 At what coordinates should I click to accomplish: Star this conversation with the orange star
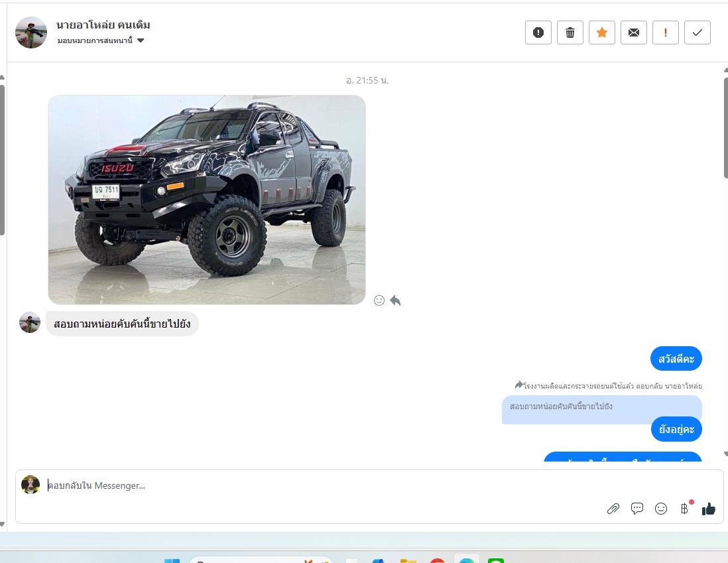[602, 32]
